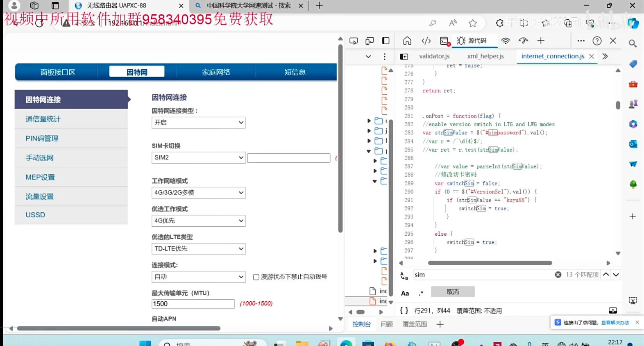The image size is (644, 346).
Task: Open the 家庭网络 navigation tab
Action: click(x=216, y=72)
